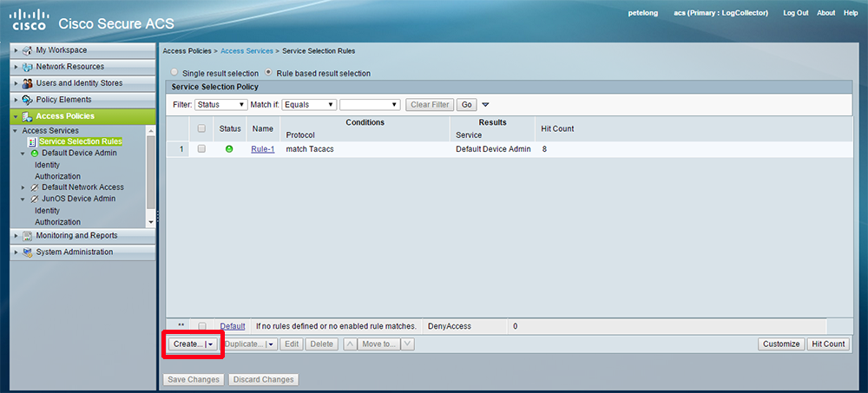The height and width of the screenshot is (393, 868).
Task: Open the Duplicate button dropdown arrow
Action: point(271,344)
